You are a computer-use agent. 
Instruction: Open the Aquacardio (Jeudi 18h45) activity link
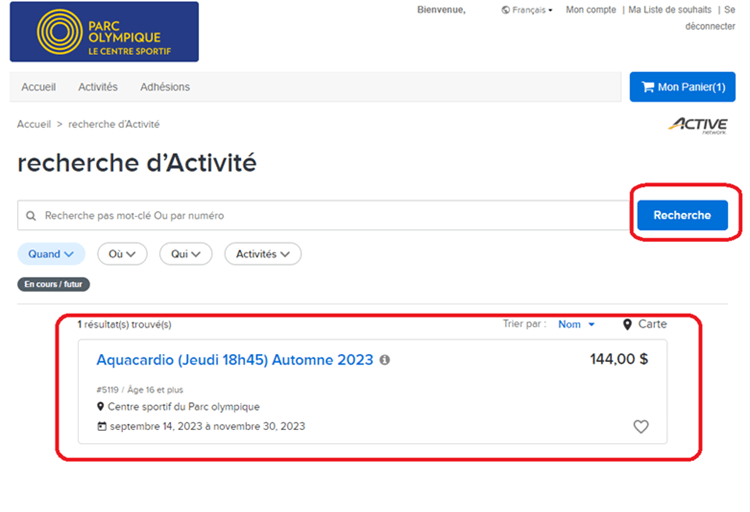234,360
